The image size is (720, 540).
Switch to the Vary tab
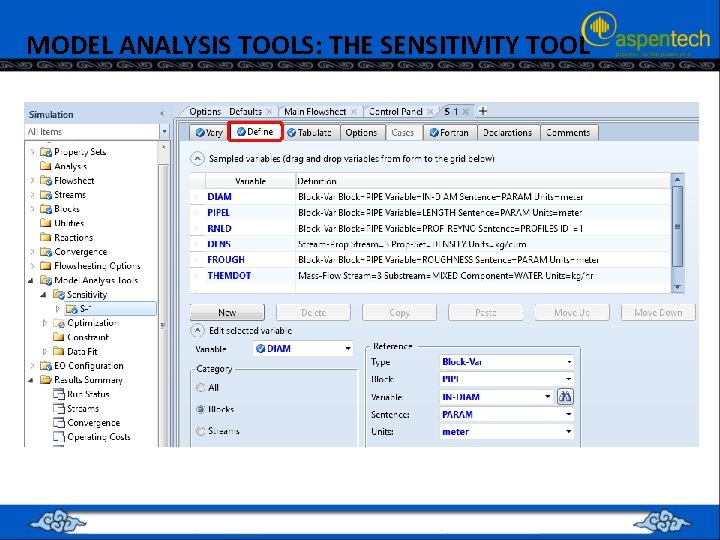coord(209,133)
